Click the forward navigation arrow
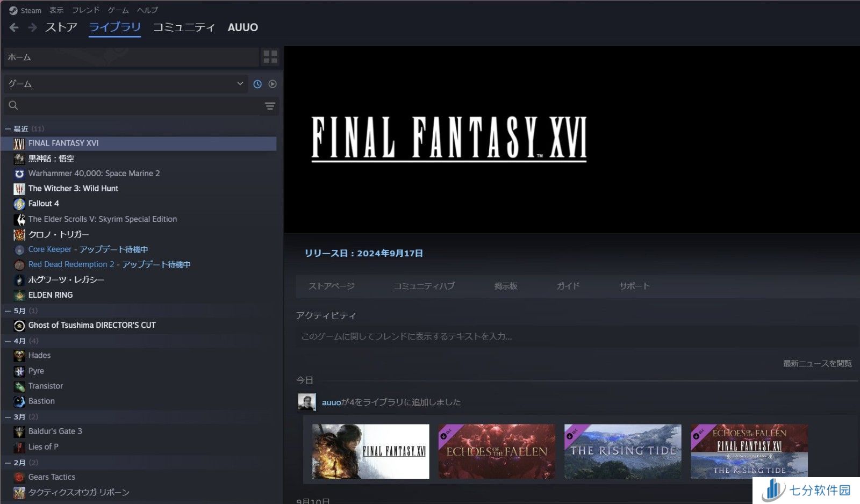 tap(32, 27)
